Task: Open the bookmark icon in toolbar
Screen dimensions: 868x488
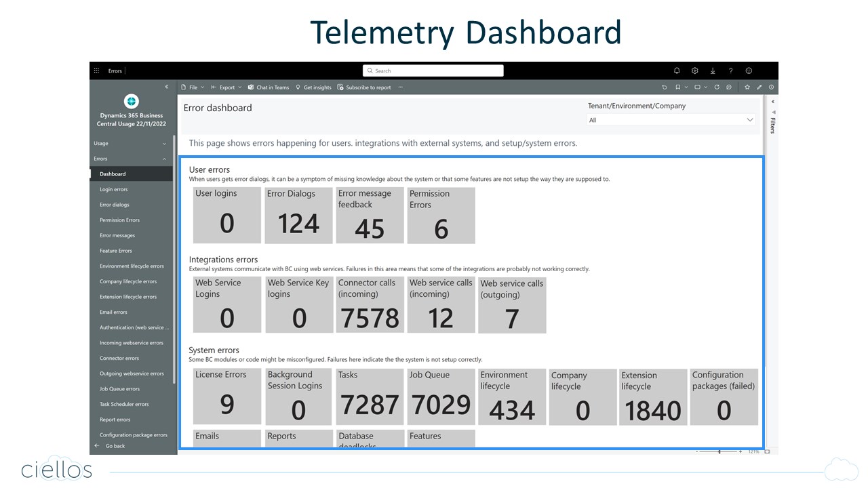Action: (678, 87)
